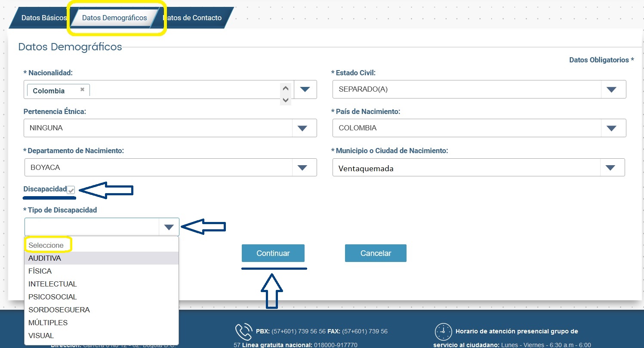This screenshot has width=644, height=348.
Task: Expand Municipio o Ciudad de Nacimiento dropdown
Action: pyautogui.click(x=610, y=168)
